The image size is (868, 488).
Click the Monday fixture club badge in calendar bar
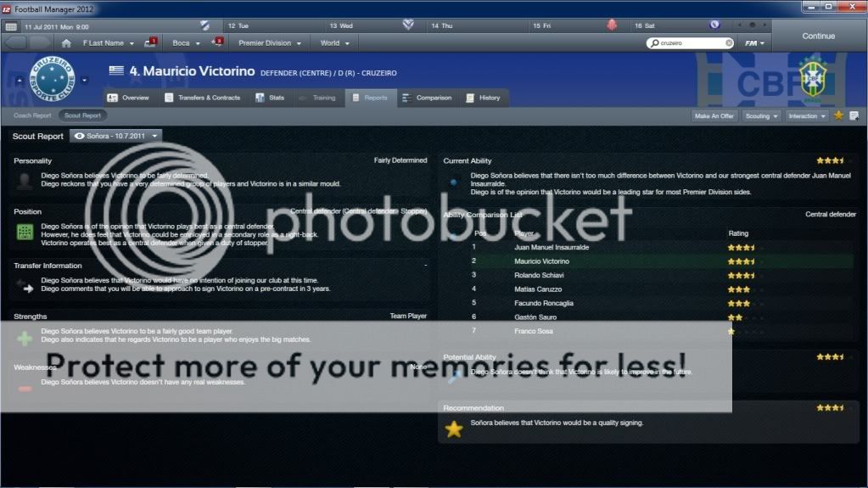tap(204, 25)
